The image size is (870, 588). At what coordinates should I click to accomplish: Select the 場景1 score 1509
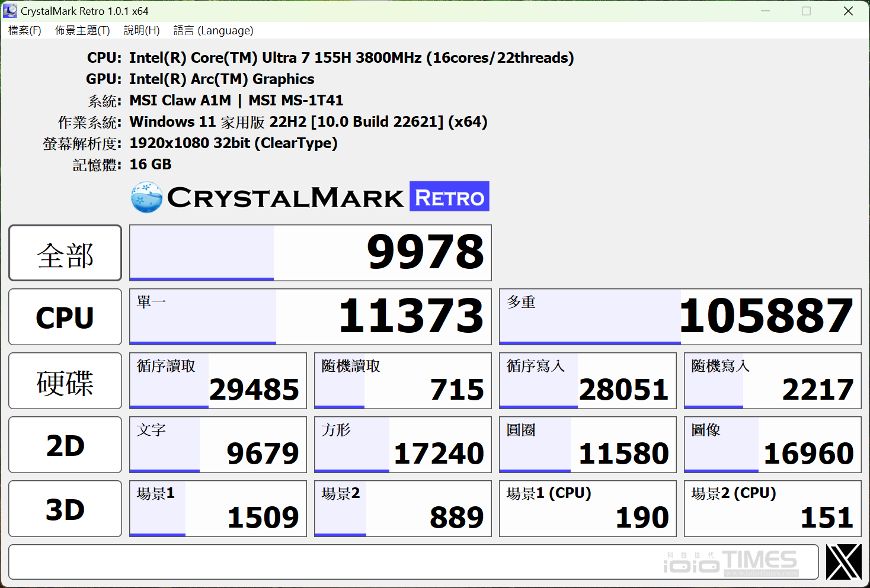point(218,509)
